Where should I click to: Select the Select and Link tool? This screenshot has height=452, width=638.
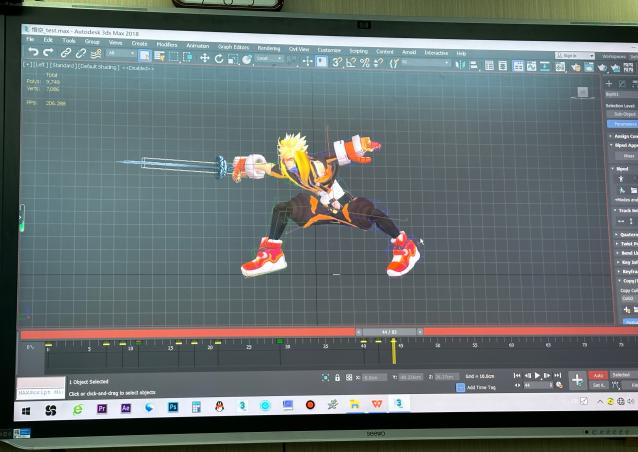(x=66, y=52)
